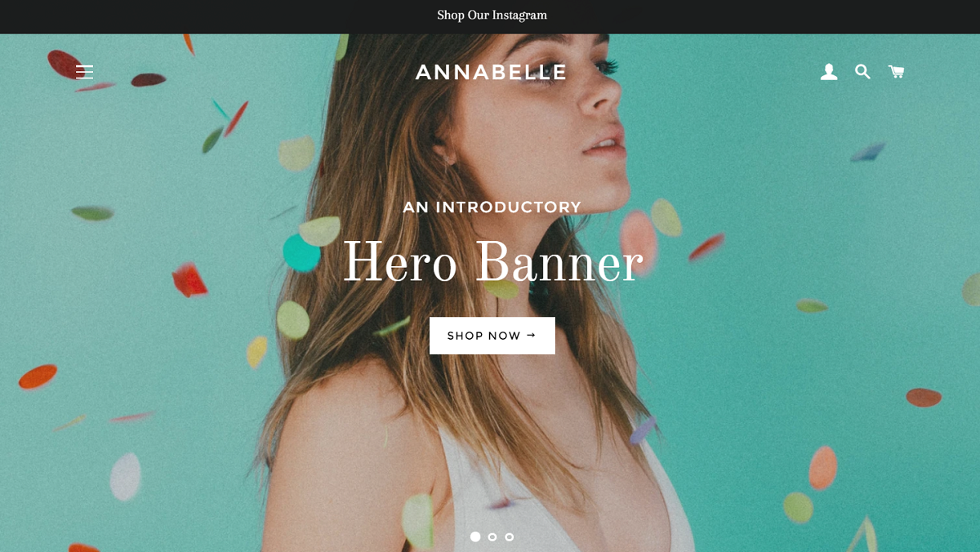Expand the site menu via three-line icon

pyautogui.click(x=84, y=72)
